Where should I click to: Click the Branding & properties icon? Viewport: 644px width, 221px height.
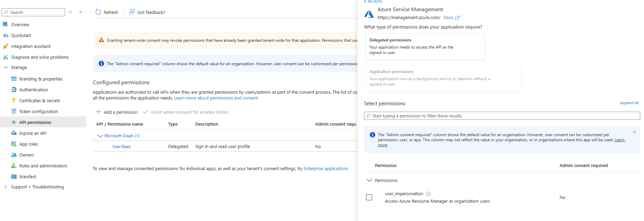click(x=14, y=79)
